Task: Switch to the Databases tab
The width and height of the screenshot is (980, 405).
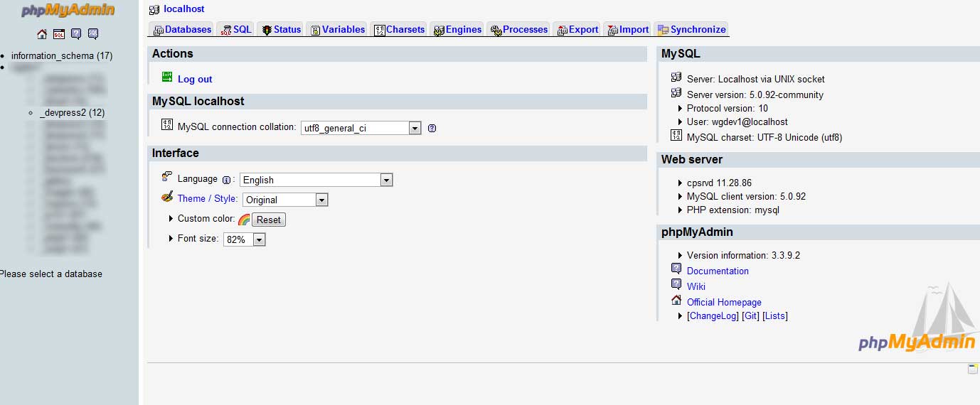Action: [182, 29]
